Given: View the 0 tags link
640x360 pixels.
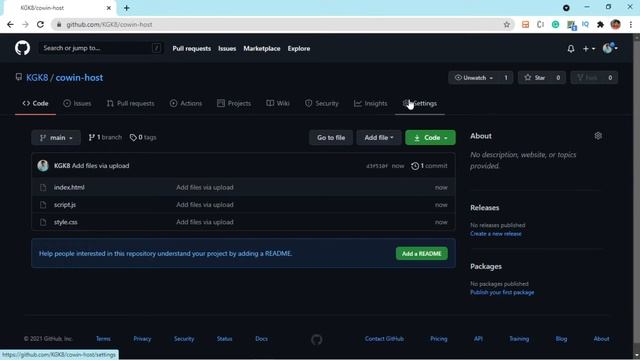Looking at the screenshot, I should pyautogui.click(x=143, y=138).
